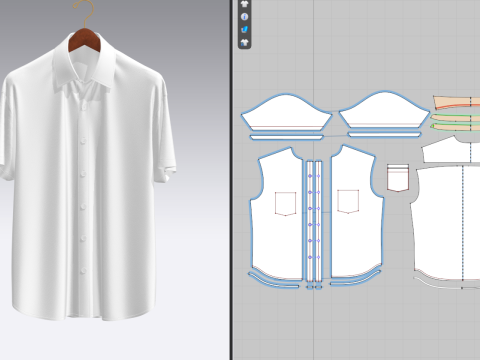Select the large back body pattern piece
The width and height of the screenshot is (480, 360).
pyautogui.click(x=446, y=223)
